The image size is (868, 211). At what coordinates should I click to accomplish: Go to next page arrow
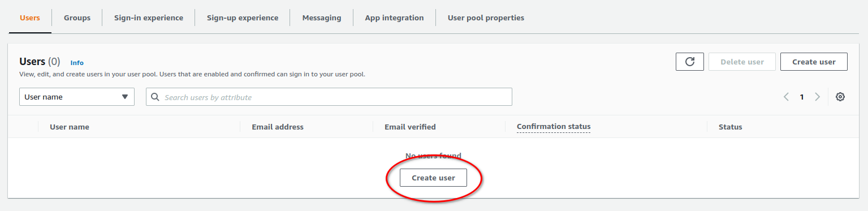pyautogui.click(x=817, y=97)
